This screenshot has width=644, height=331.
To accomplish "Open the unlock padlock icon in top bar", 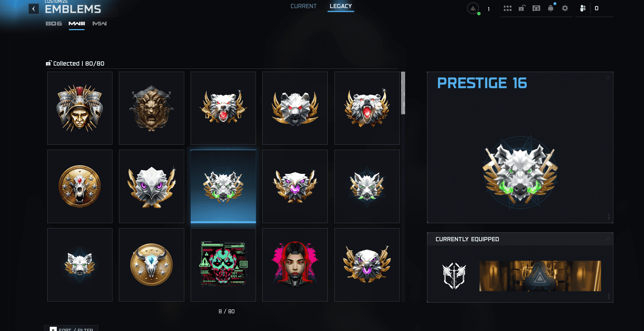I will (522, 8).
